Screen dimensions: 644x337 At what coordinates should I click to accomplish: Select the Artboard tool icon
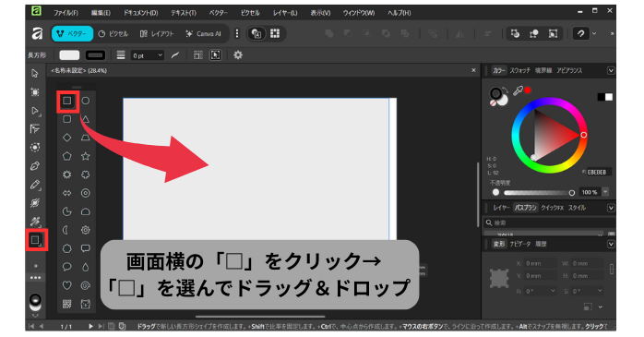pyautogui.click(x=35, y=92)
